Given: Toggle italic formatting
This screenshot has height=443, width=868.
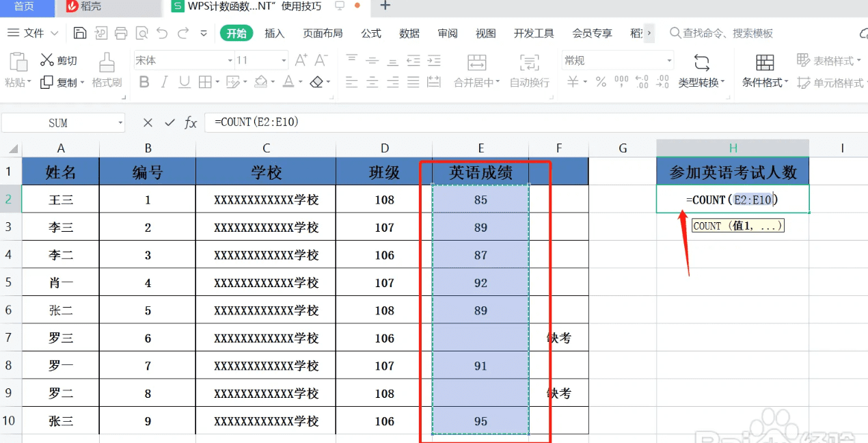Looking at the screenshot, I should click(163, 82).
